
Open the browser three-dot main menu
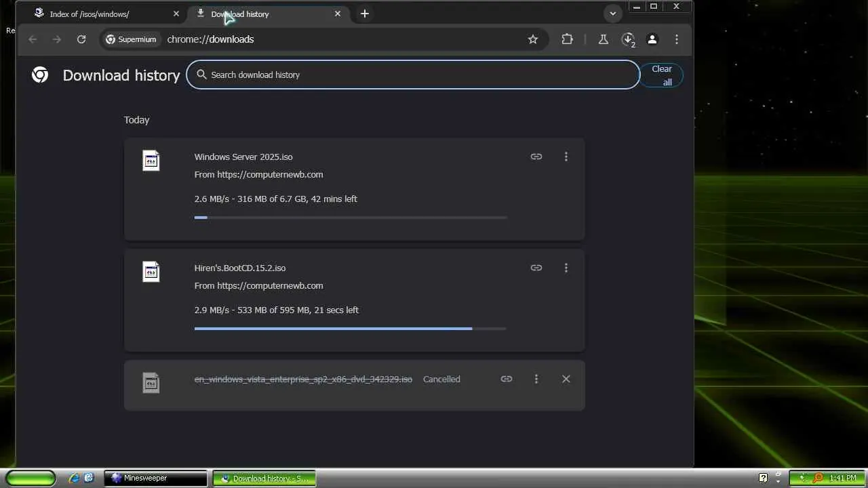point(677,39)
